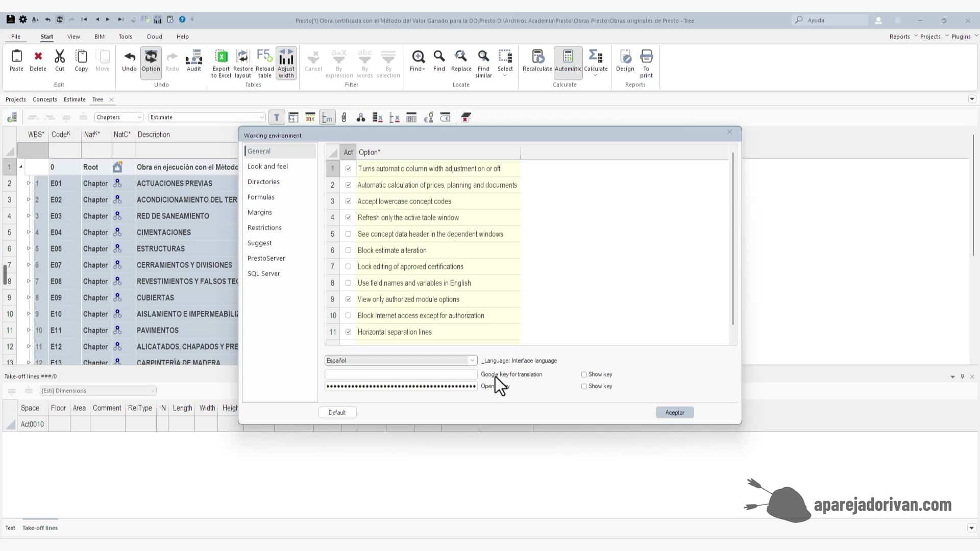Screen dimensions: 980x551
Task: Click the Default button
Action: pos(337,412)
